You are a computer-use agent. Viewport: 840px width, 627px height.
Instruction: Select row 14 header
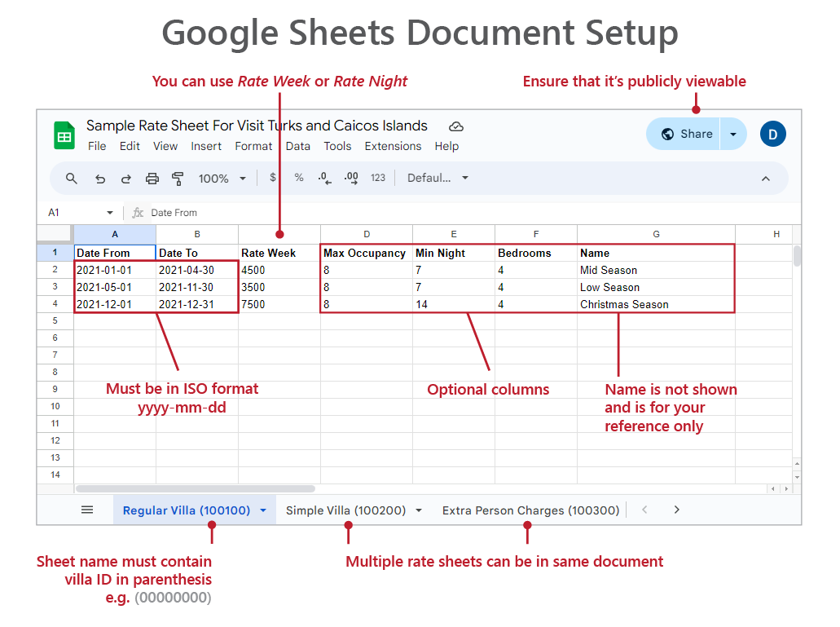coord(55,475)
